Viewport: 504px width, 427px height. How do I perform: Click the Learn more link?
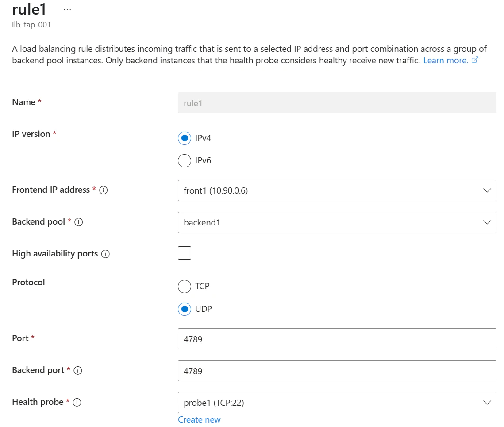point(445,60)
